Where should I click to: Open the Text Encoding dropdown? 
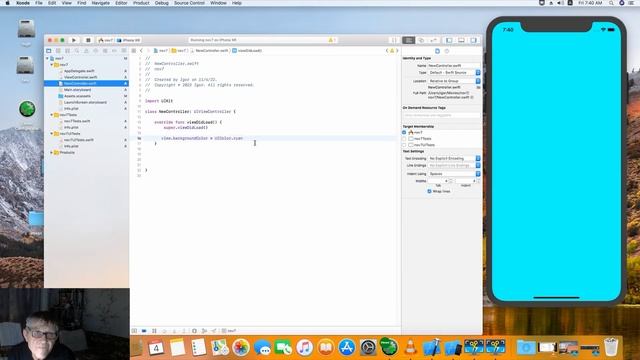(x=454, y=158)
